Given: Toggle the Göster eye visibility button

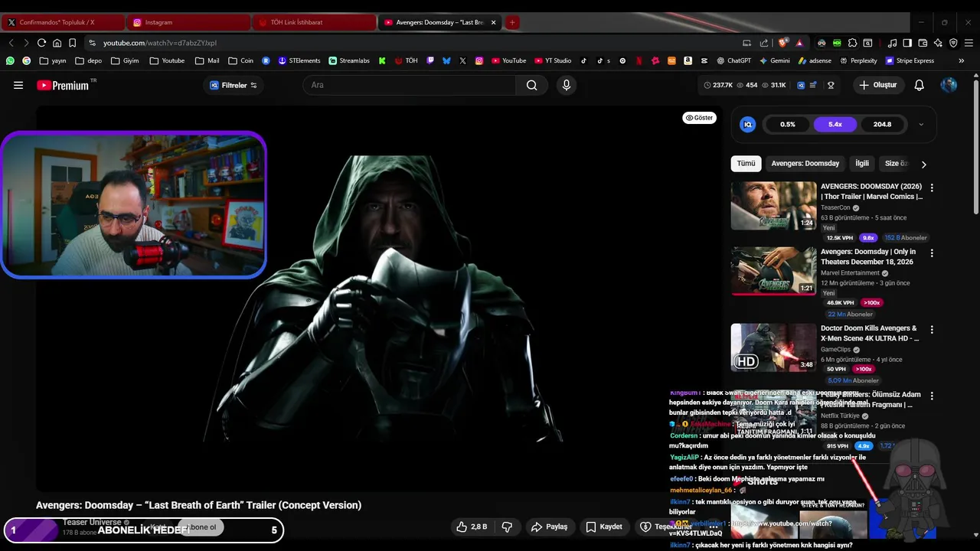Looking at the screenshot, I should 699,118.
